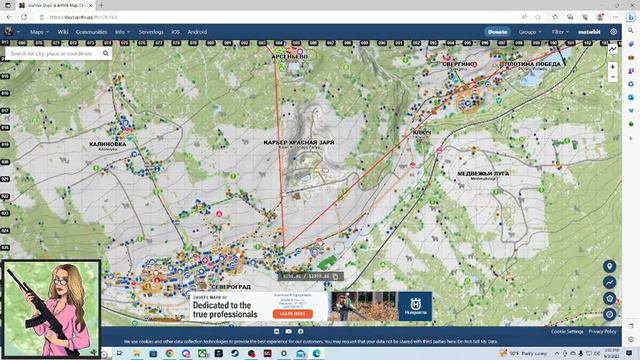Open the weather widget Partly sunny
Image resolution: width=640 pixels, height=360 pixels.
click(523, 353)
